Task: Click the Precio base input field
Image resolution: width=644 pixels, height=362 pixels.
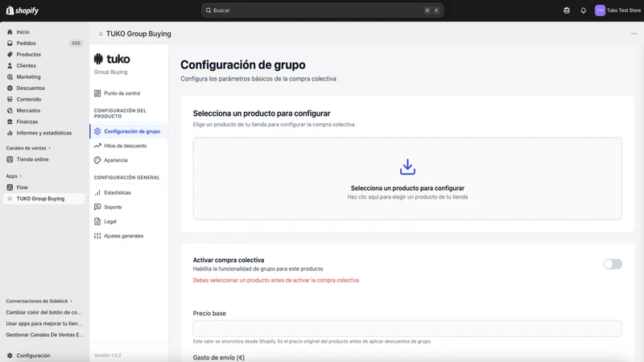Action: point(407,328)
